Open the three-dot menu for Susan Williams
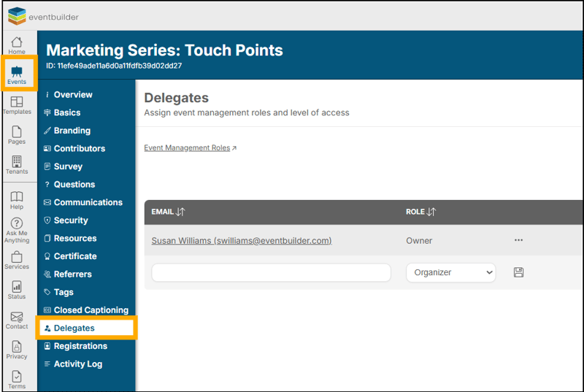The height and width of the screenshot is (392, 584). coord(519,240)
